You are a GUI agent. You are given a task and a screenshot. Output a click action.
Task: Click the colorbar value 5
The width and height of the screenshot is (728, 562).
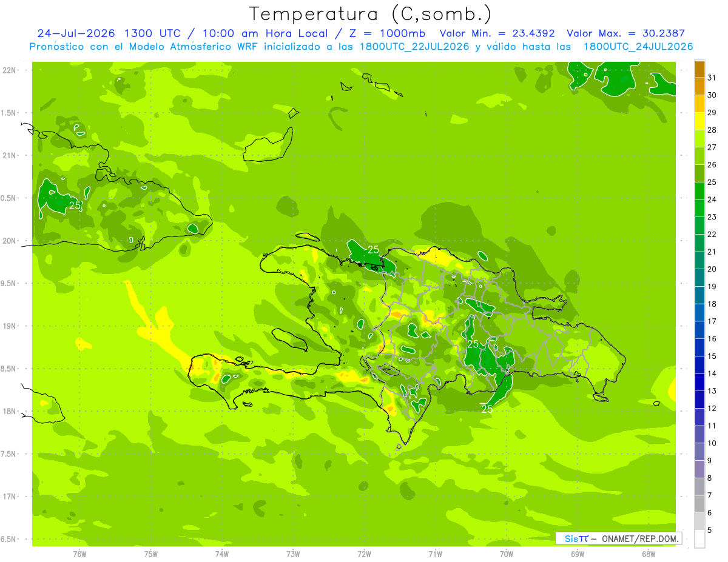710,530
